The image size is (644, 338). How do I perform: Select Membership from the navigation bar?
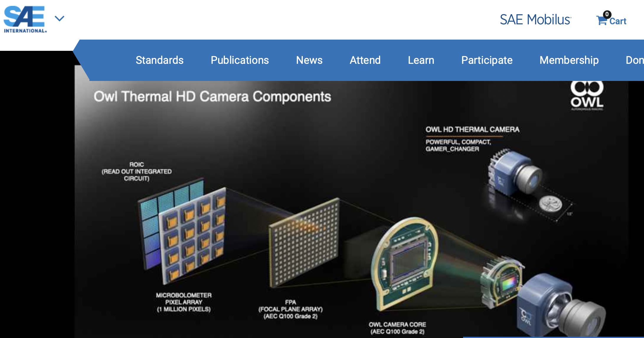569,60
